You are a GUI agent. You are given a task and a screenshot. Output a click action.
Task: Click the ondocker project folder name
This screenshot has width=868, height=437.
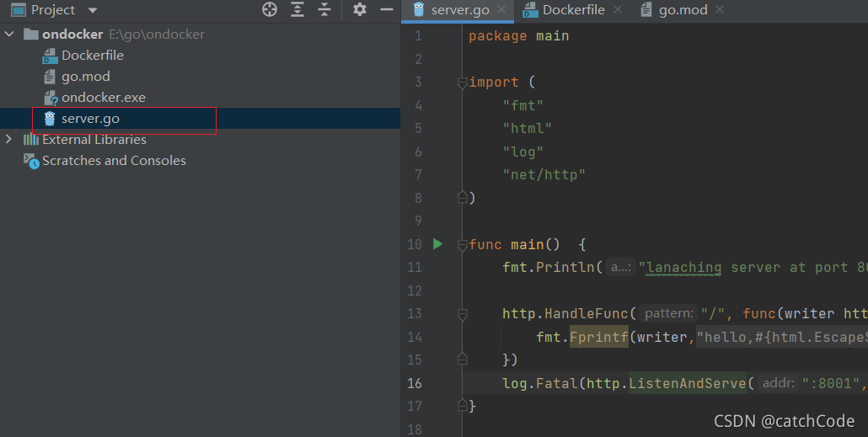(72, 35)
